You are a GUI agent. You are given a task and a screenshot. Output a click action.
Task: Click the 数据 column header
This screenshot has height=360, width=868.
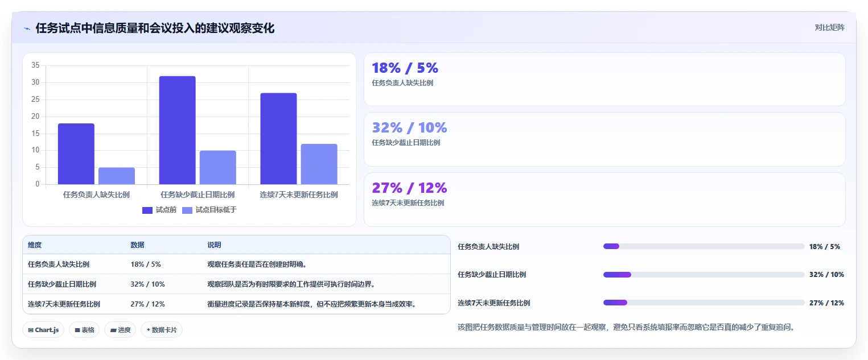(137, 245)
